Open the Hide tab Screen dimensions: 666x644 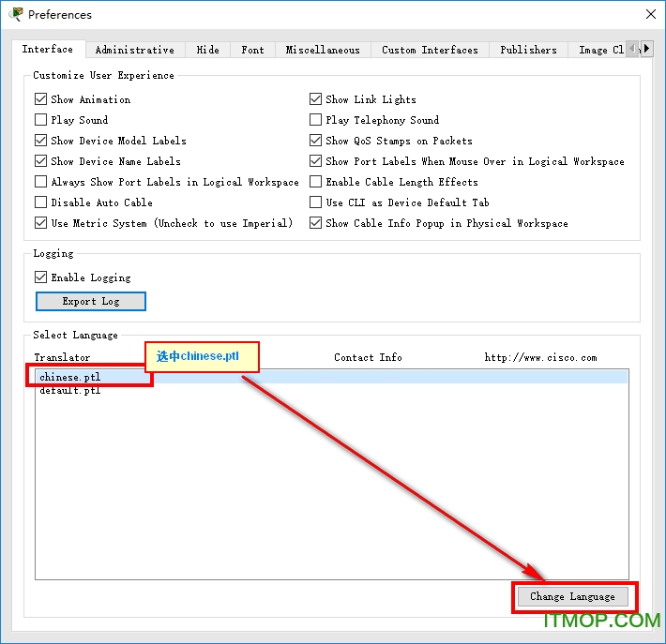[x=207, y=50]
